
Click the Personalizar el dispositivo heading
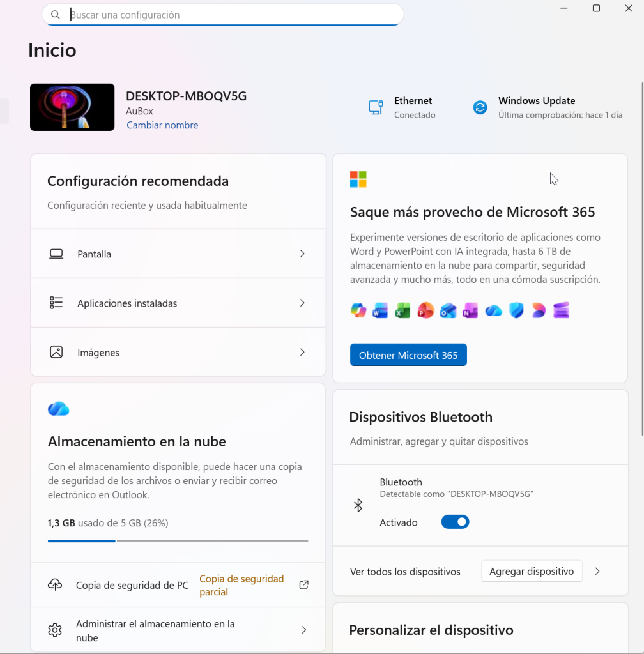point(431,630)
